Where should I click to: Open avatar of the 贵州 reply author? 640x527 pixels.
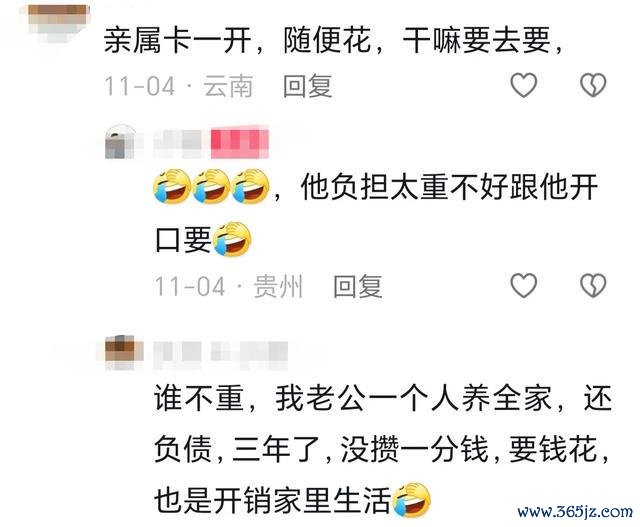tap(119, 142)
